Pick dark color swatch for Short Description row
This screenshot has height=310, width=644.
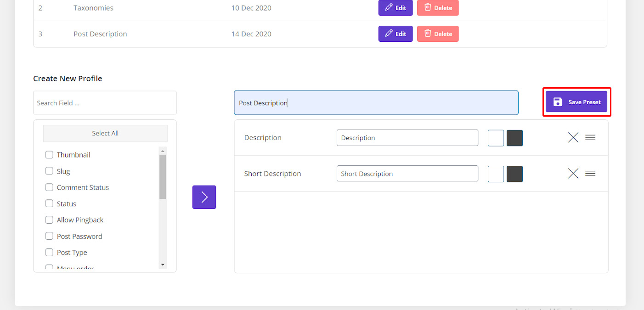pos(514,174)
